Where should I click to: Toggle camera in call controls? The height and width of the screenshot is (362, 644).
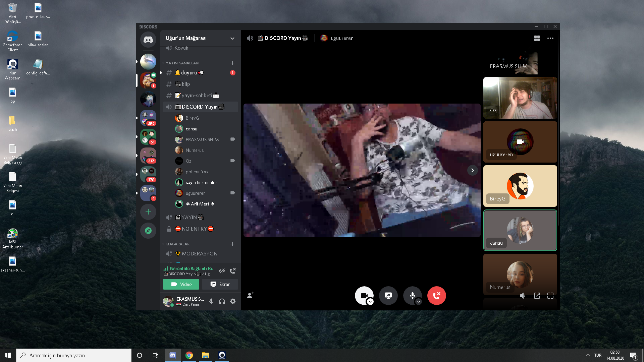point(364,296)
